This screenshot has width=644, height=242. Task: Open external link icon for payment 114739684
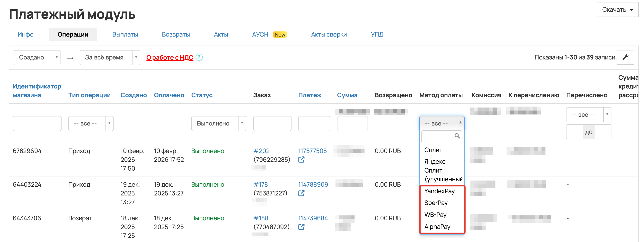tap(301, 227)
